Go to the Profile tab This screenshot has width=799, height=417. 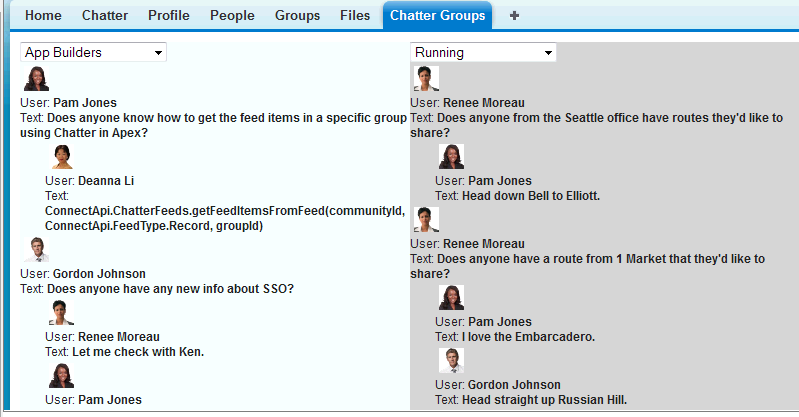tap(169, 16)
